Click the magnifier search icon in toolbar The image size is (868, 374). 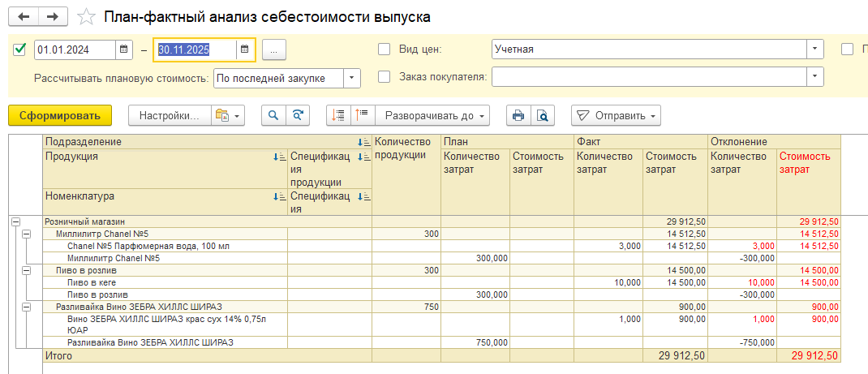(x=273, y=115)
